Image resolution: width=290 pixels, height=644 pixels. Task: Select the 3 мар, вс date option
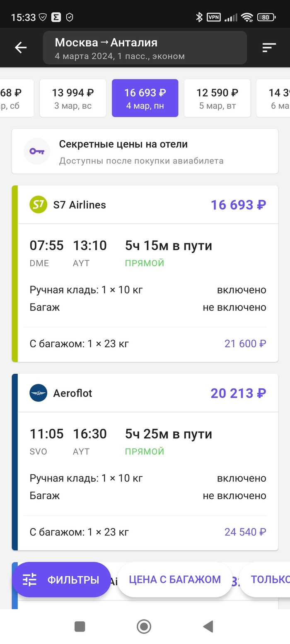(72, 98)
